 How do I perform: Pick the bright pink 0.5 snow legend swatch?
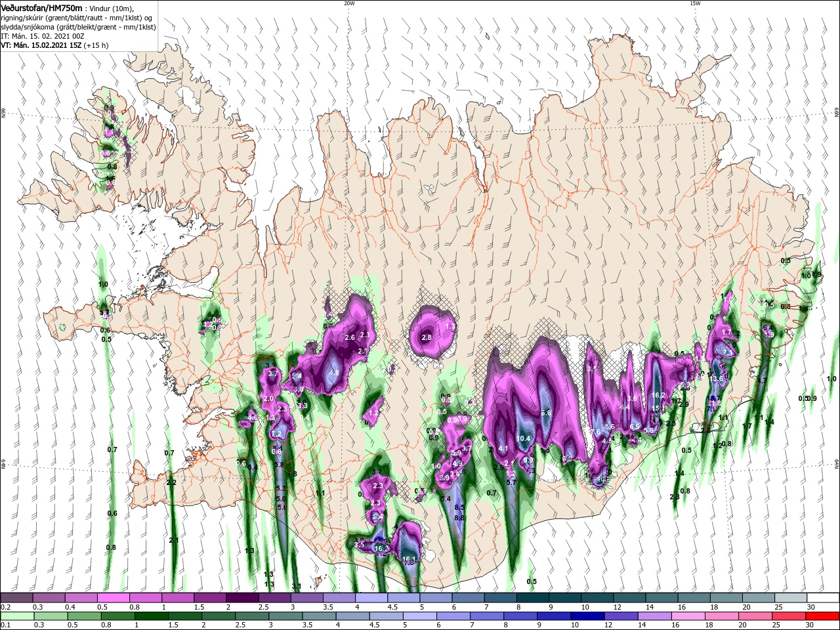pyautogui.click(x=113, y=598)
